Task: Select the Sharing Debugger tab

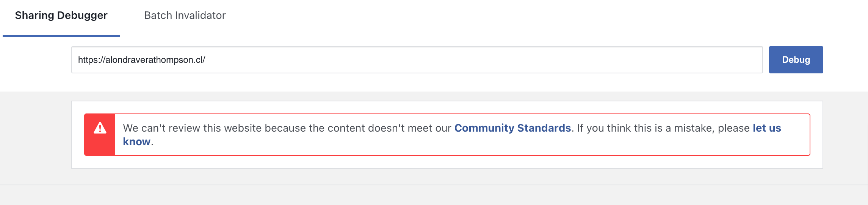Action: [x=61, y=16]
